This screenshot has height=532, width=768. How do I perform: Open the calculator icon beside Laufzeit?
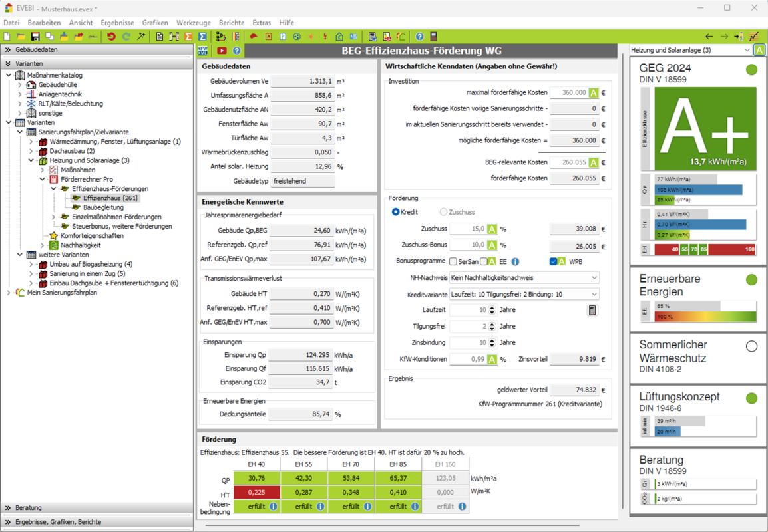[592, 310]
